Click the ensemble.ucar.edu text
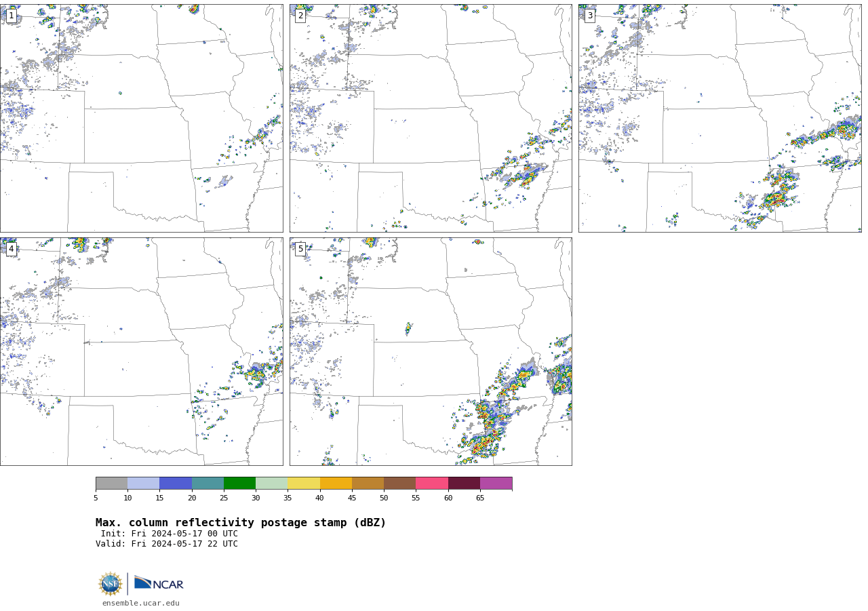Image resolution: width=868 pixels, height=611 pixels. [x=141, y=604]
